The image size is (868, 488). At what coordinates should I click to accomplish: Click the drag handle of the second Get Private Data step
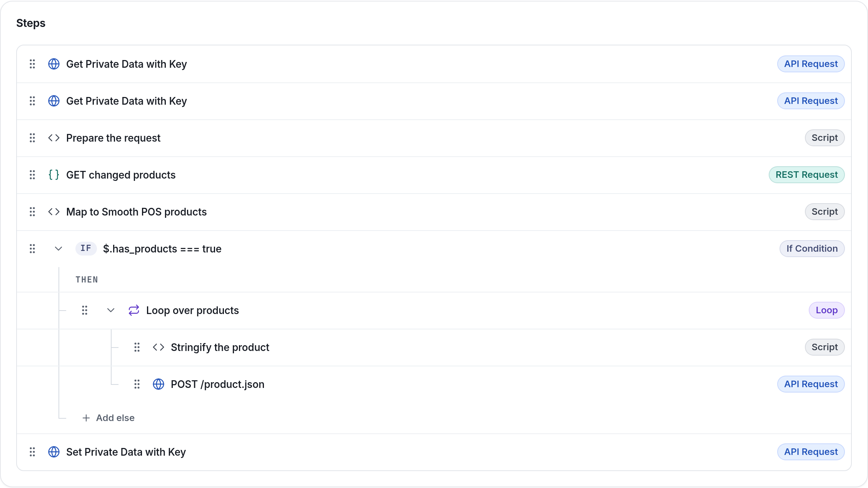[32, 101]
